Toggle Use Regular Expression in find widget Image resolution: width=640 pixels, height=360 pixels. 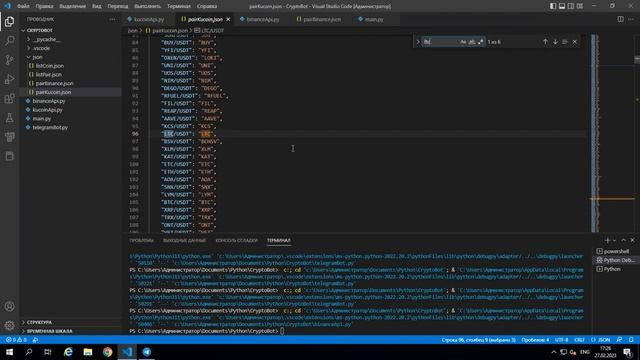480,42
